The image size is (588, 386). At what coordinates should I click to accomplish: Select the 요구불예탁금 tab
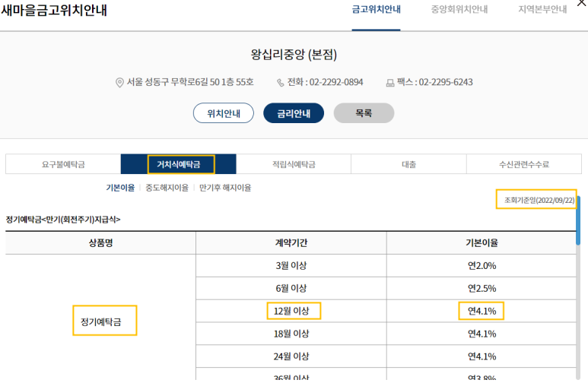click(x=63, y=164)
